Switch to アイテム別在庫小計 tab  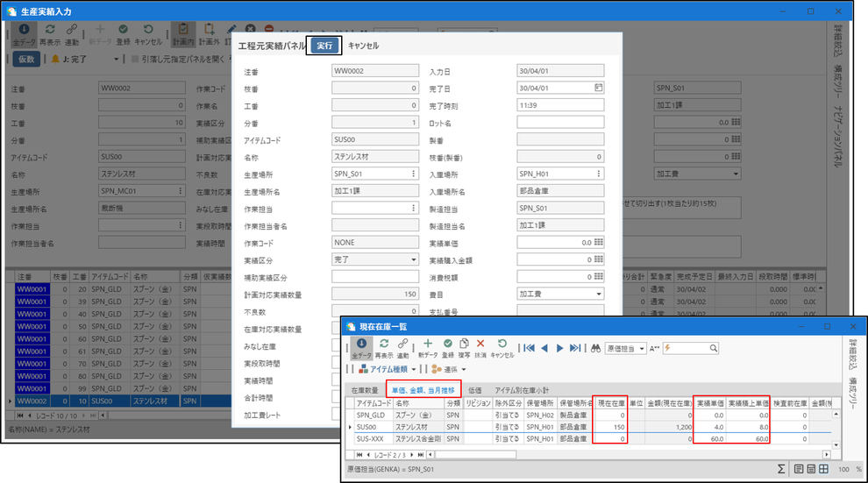point(522,390)
